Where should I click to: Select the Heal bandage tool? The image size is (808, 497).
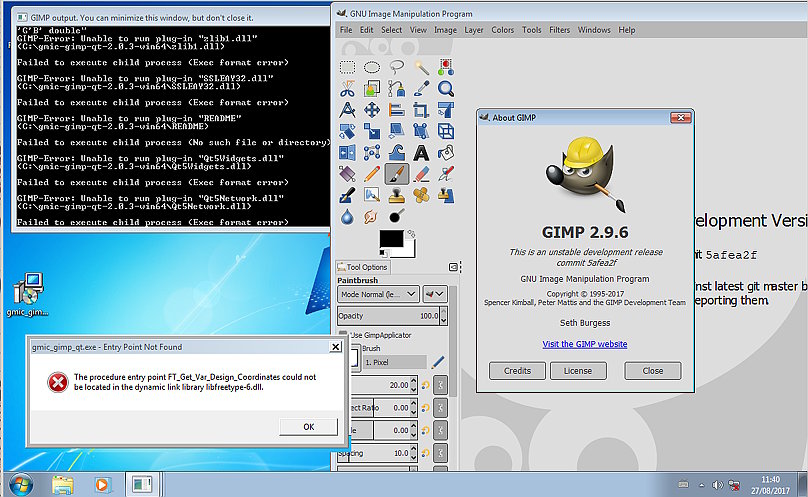click(421, 196)
